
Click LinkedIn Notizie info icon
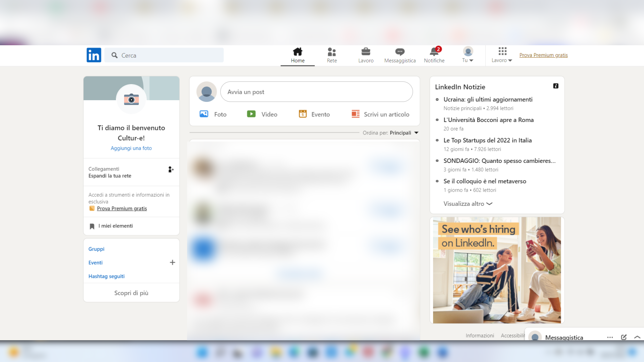[x=556, y=86]
